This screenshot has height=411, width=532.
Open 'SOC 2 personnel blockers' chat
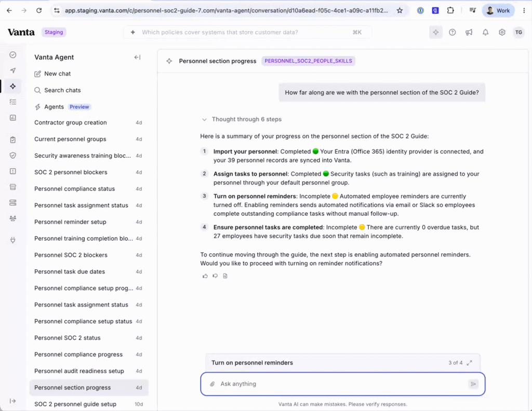88,172
